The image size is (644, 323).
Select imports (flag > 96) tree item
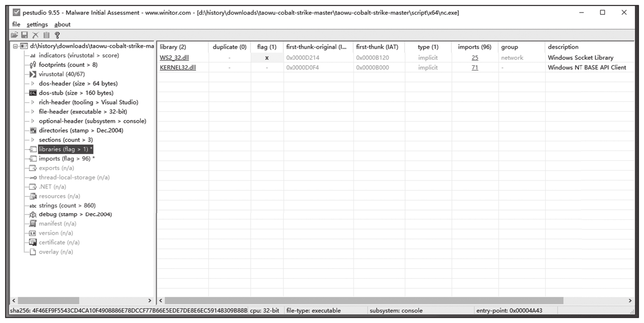coord(67,159)
